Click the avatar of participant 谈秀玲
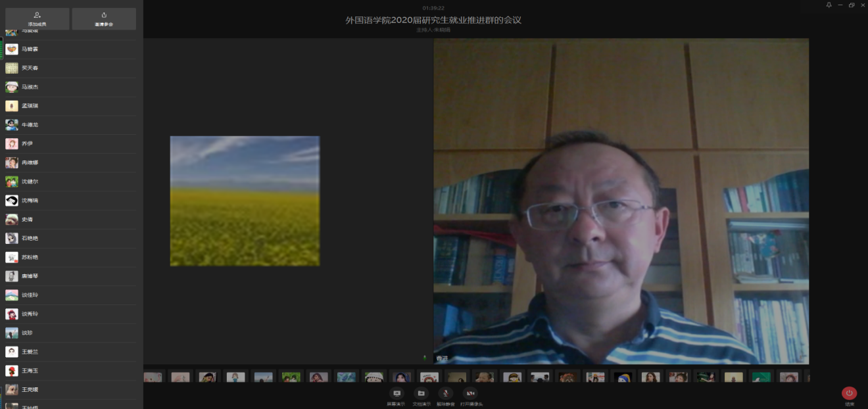Viewport: 868px width, 409px height. tap(12, 314)
